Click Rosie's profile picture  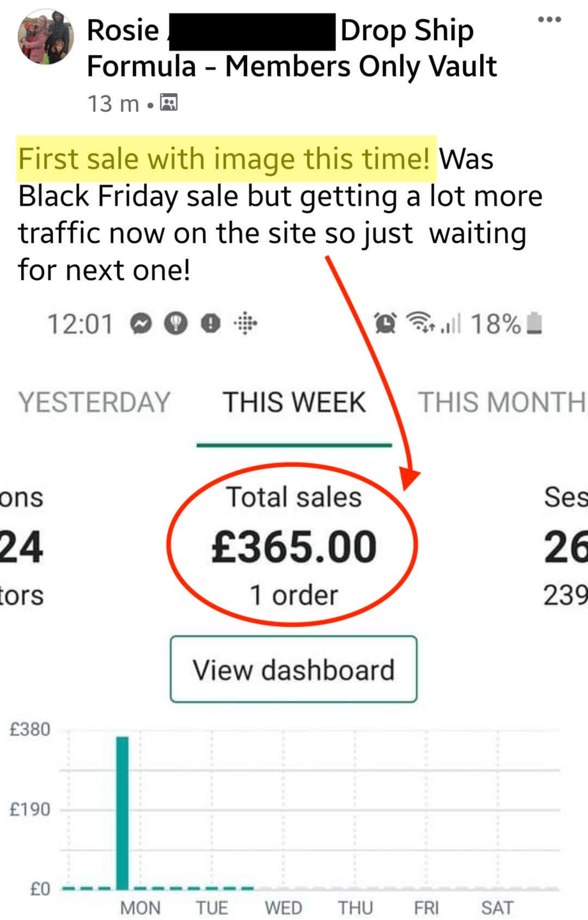pos(45,37)
